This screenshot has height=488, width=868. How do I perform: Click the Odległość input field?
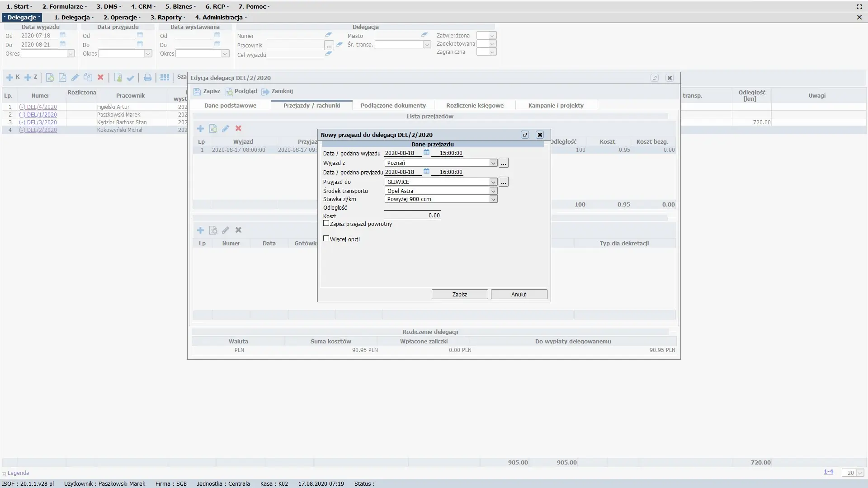point(412,207)
